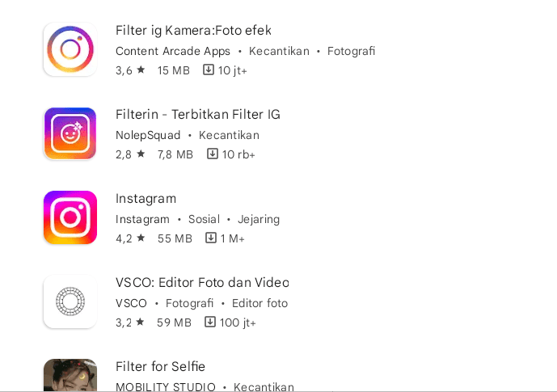Select the Instagram app title
The height and width of the screenshot is (392, 557).
(146, 199)
